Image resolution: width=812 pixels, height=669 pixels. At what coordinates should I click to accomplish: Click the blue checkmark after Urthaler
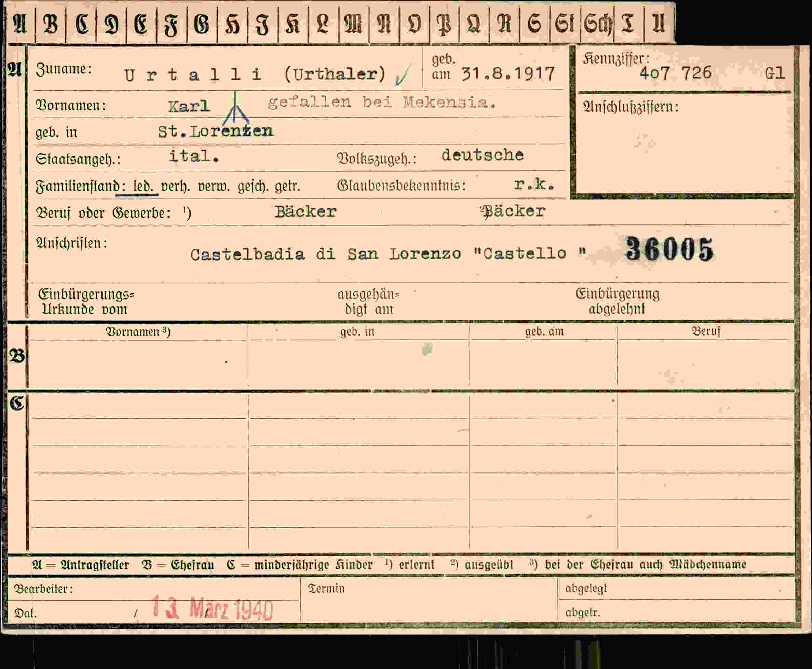[x=402, y=75]
